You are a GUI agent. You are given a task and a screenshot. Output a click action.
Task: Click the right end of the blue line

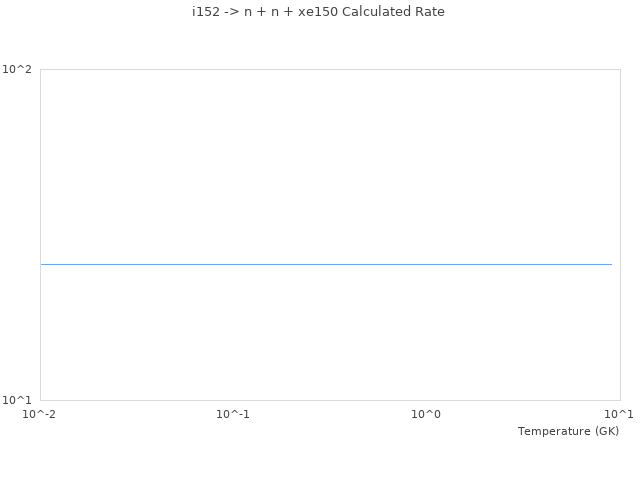tap(611, 264)
